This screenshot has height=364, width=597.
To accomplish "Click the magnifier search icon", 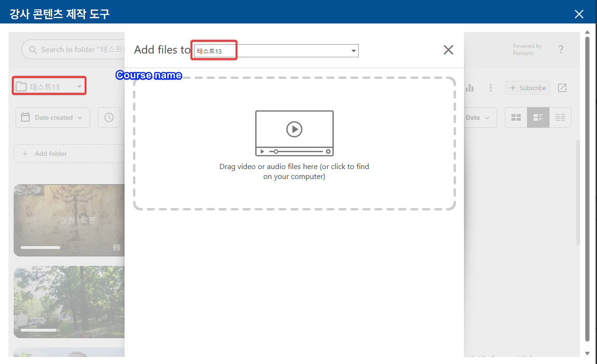I will coord(33,49).
